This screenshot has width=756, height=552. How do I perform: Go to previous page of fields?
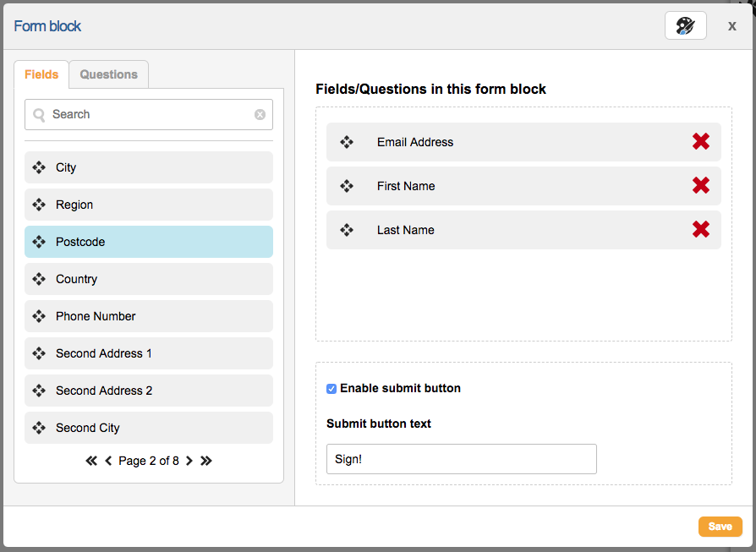coord(108,461)
